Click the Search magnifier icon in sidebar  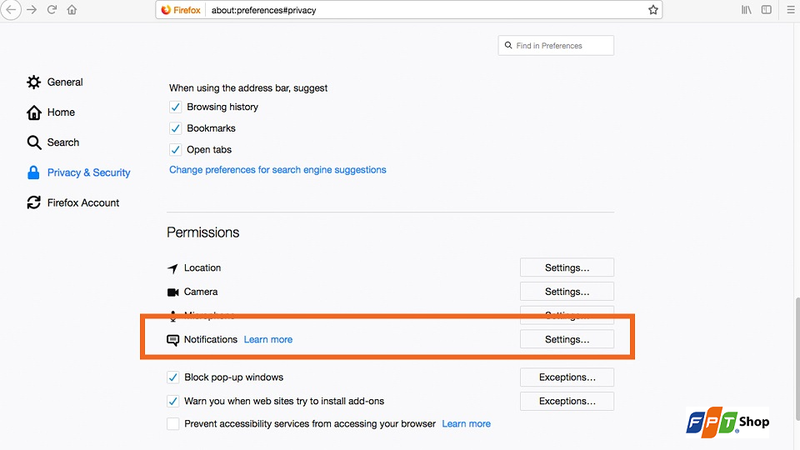pyautogui.click(x=34, y=142)
